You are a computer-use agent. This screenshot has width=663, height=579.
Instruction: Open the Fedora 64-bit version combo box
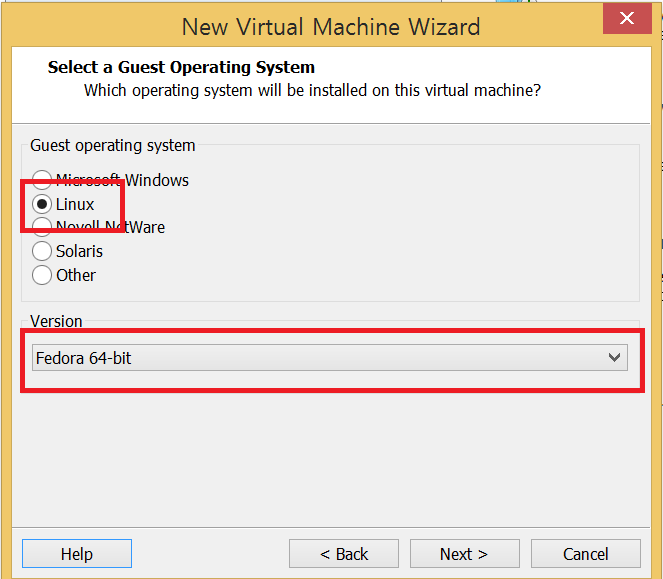[x=330, y=358]
